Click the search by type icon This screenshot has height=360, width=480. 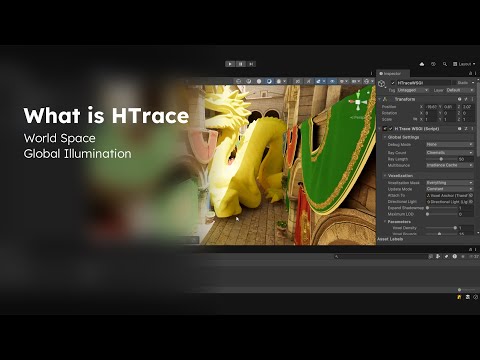[x=438, y=256]
